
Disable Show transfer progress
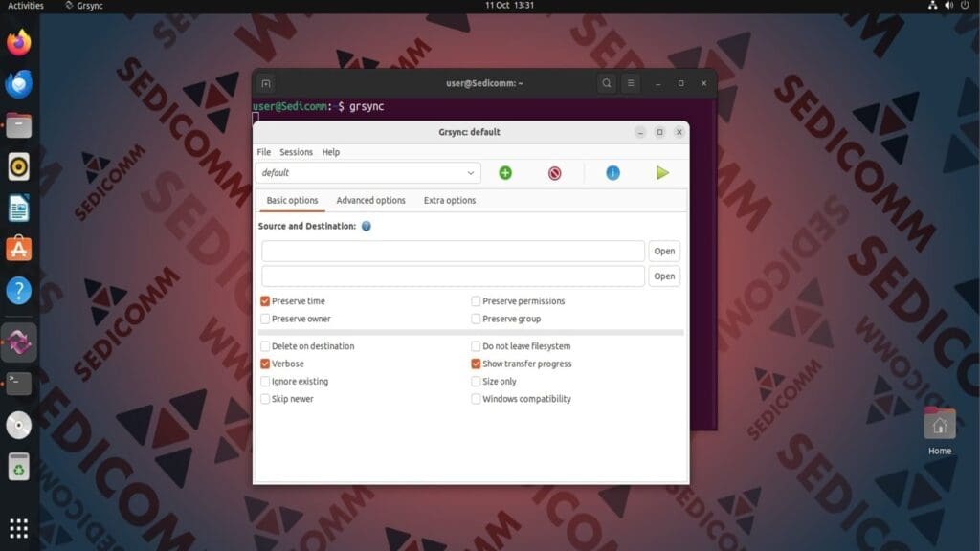tap(476, 364)
